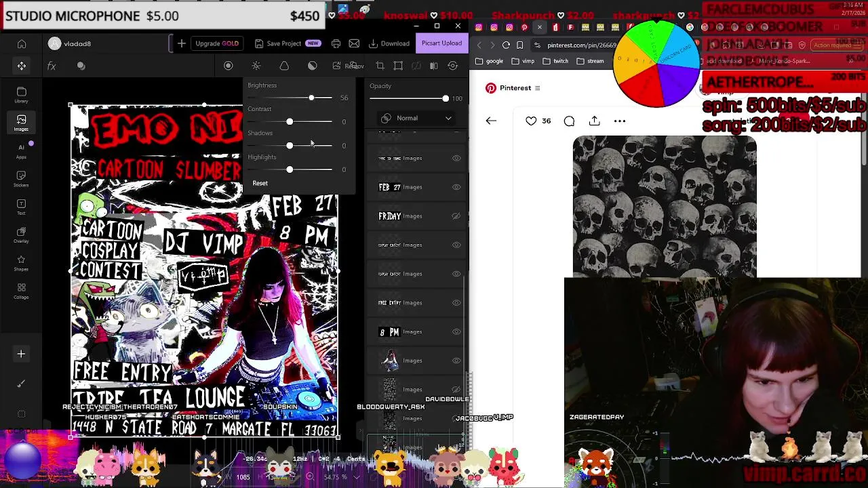
Task: Print the project using printer icon
Action: pos(336,43)
